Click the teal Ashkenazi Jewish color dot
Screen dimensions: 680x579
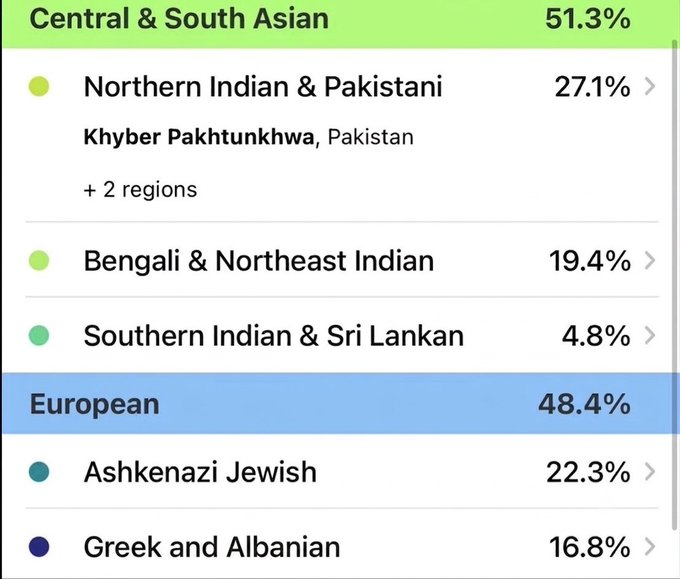coord(39,472)
